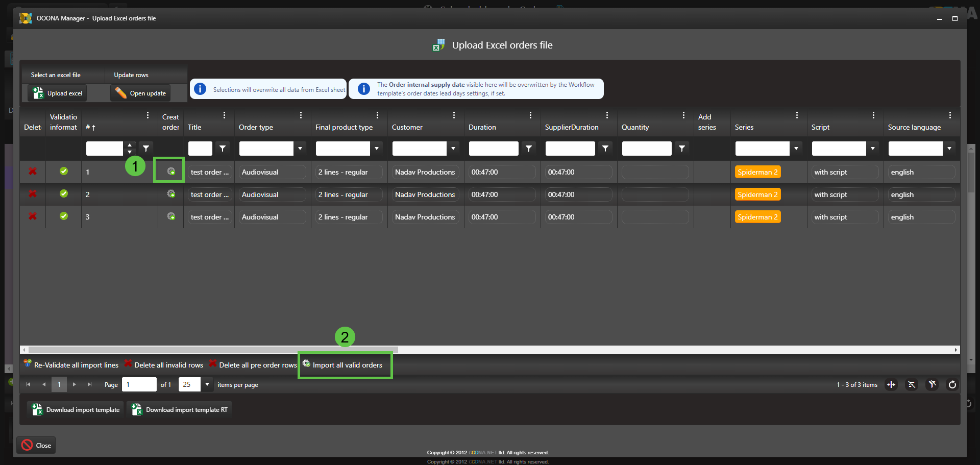This screenshot has height=465, width=980.
Task: Click the create order icon in row 1
Action: (x=171, y=172)
